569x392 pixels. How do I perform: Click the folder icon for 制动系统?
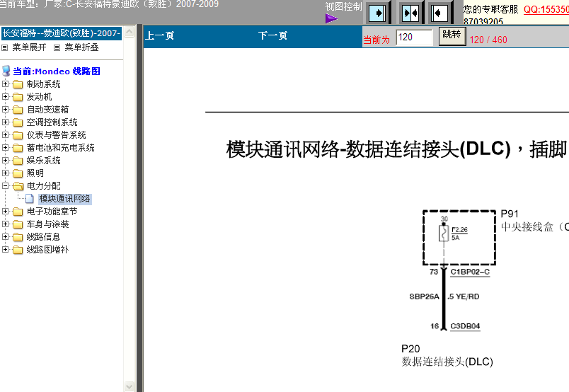tap(18, 85)
